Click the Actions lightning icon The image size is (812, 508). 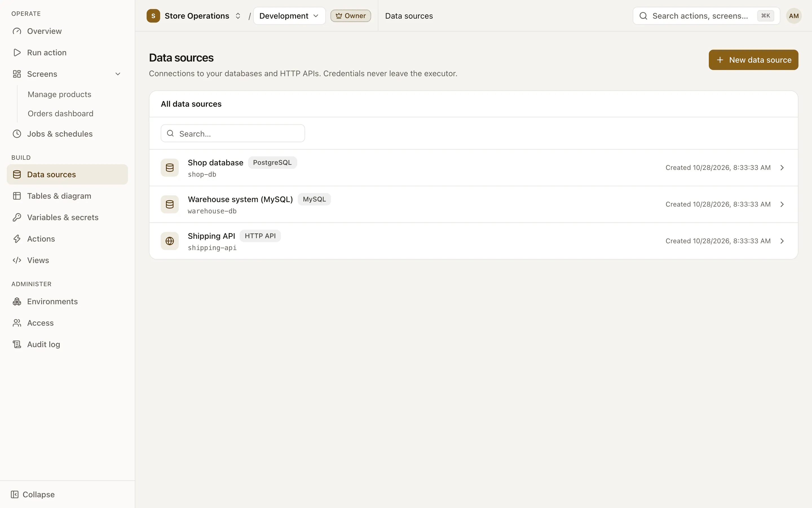point(17,239)
